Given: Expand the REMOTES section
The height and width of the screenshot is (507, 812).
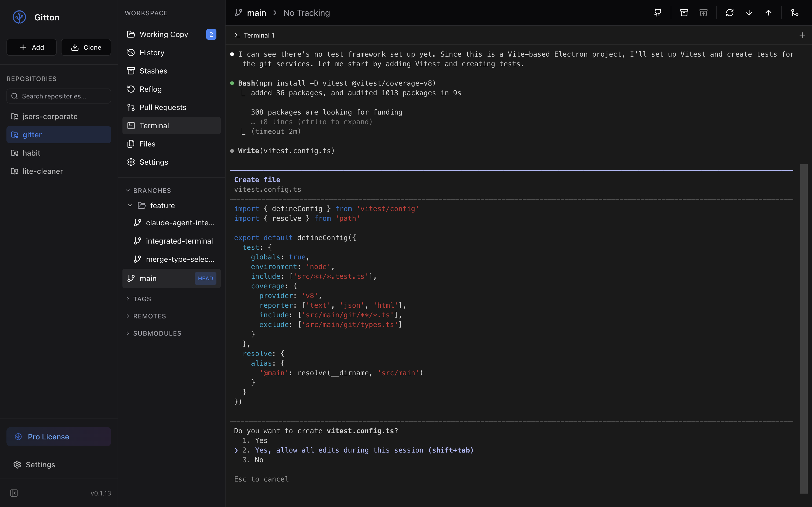Looking at the screenshot, I should pos(128,316).
